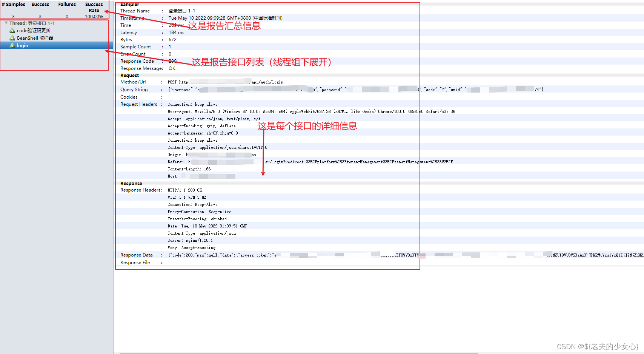
Task: Click the Response Message value OK
Action: (x=172, y=68)
